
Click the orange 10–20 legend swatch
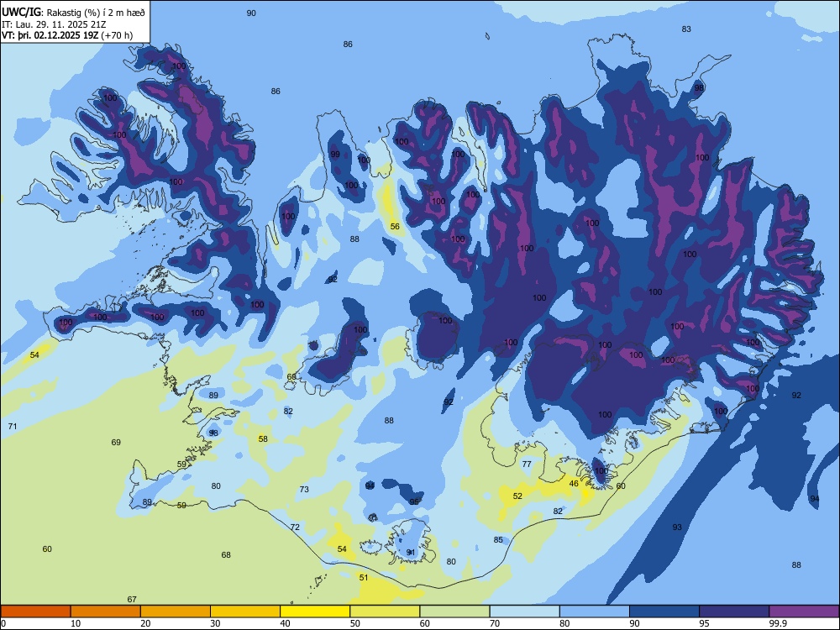(x=106, y=612)
